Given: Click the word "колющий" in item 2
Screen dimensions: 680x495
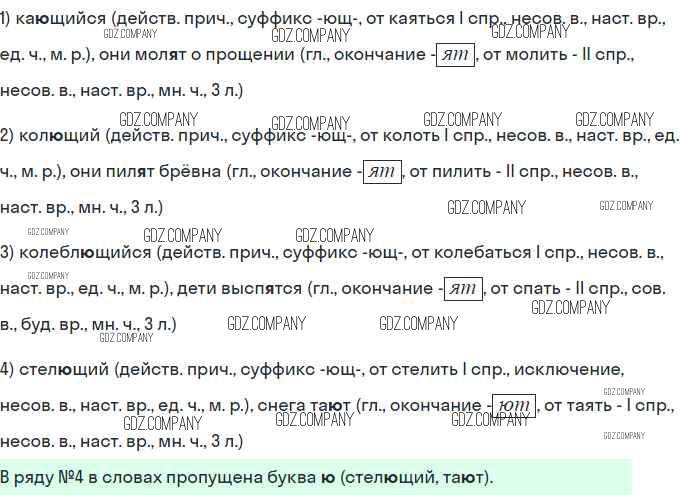Looking at the screenshot, I should coord(57,137).
